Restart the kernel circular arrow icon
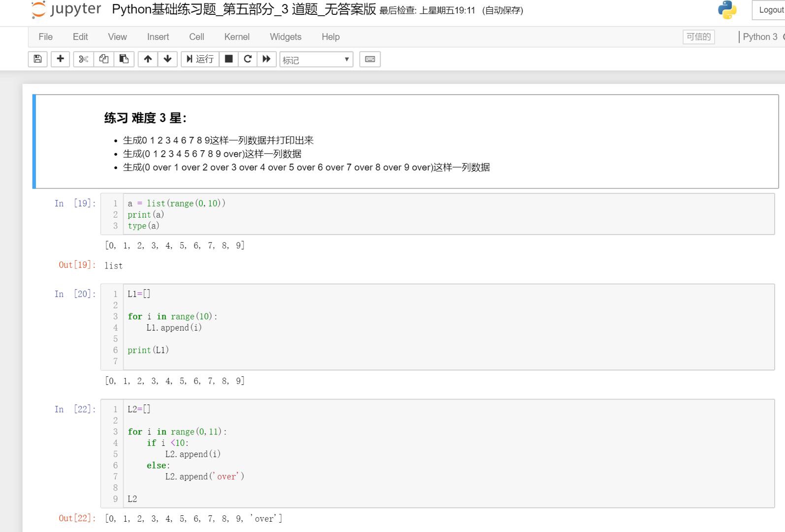785x532 pixels. 248,59
